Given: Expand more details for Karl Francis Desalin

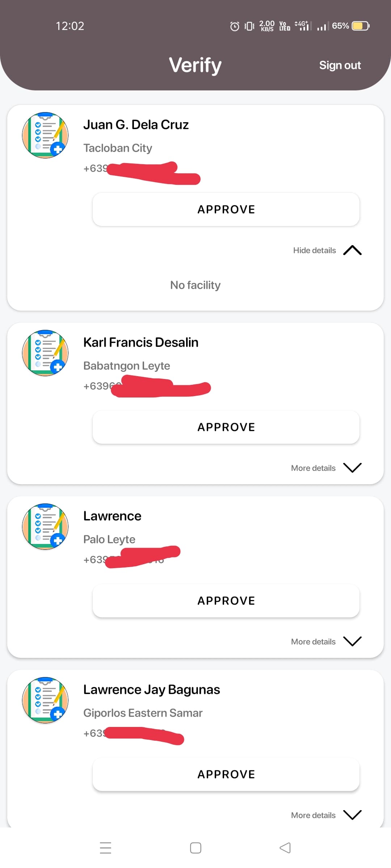Looking at the screenshot, I should pyautogui.click(x=352, y=468).
